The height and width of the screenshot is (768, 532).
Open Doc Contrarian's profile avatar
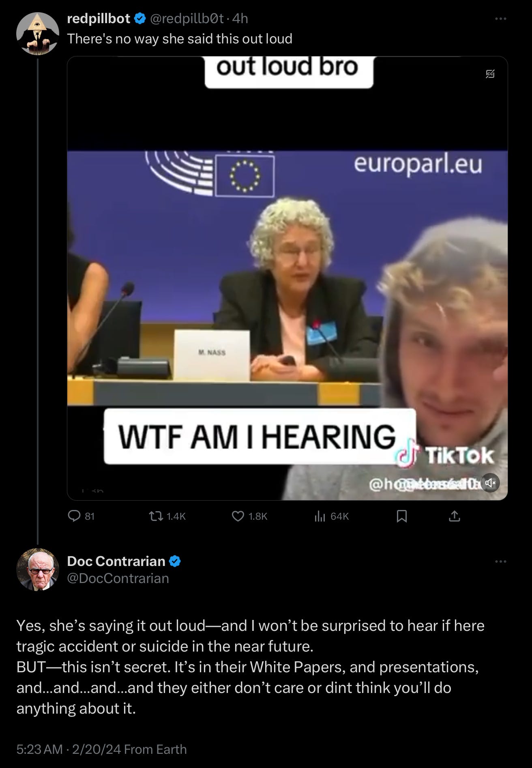click(37, 569)
